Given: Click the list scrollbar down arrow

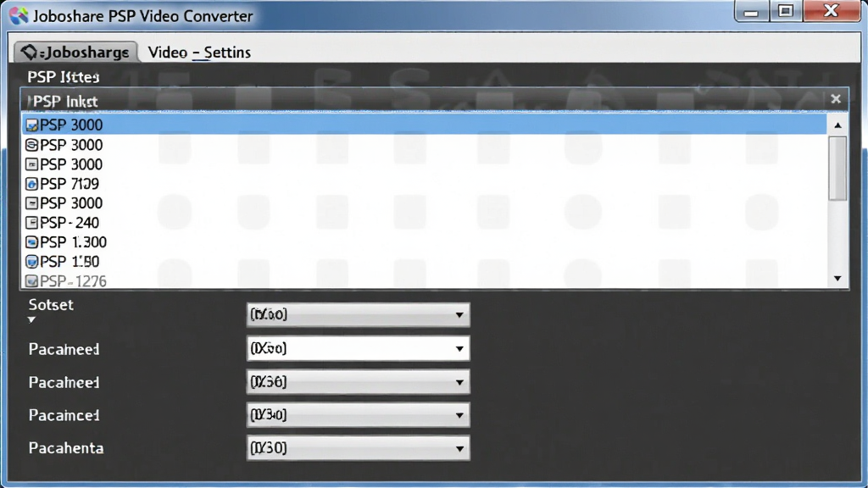Looking at the screenshot, I should click(x=837, y=278).
